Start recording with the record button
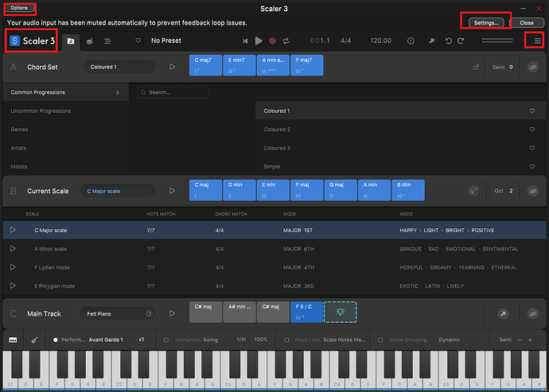 pos(272,41)
